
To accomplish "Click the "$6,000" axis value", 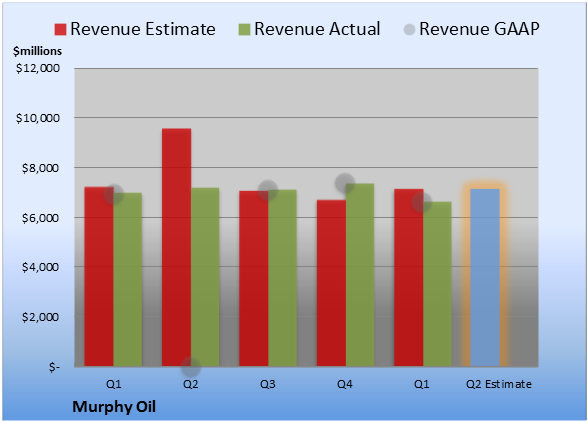I will click(x=40, y=218).
